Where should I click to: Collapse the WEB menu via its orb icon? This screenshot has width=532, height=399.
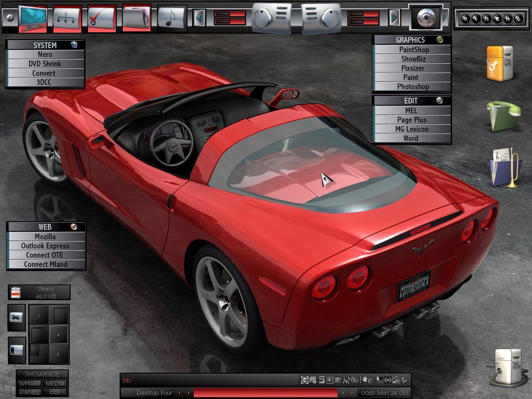[73, 226]
